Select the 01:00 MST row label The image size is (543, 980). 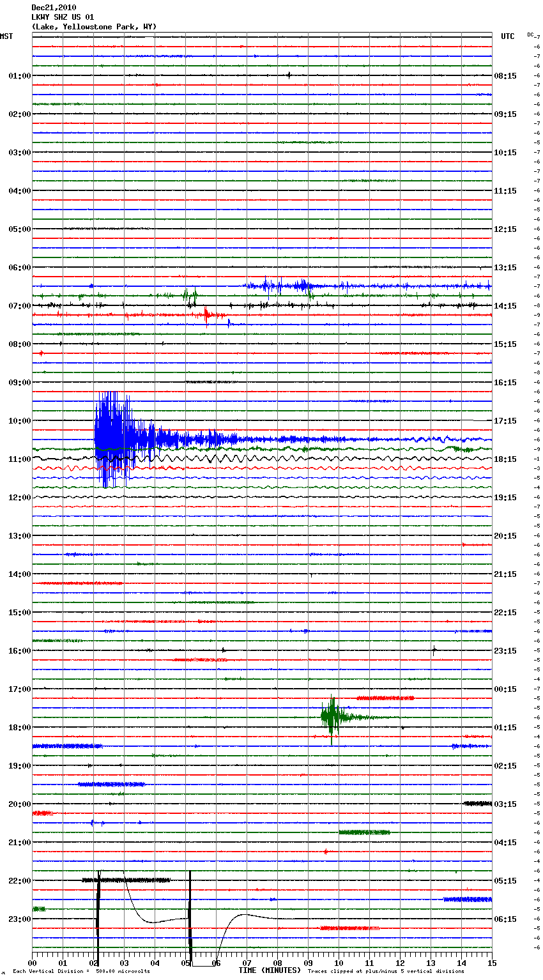point(19,76)
